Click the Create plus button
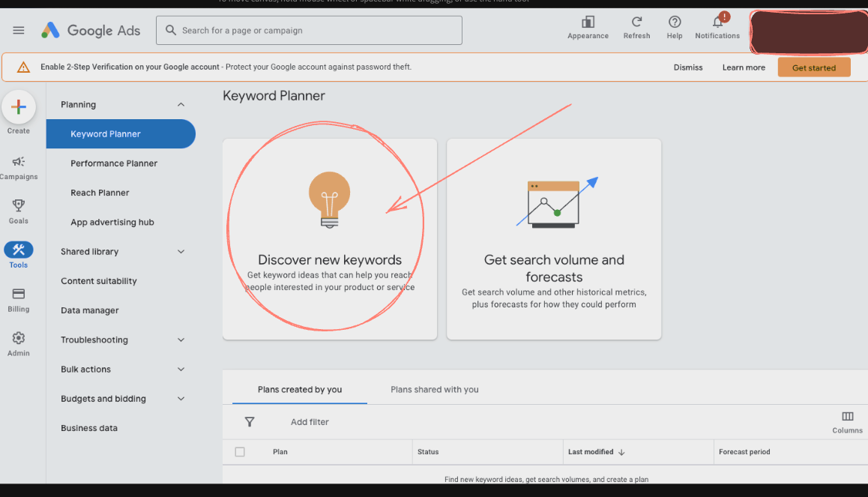Screen dimensions: 868x497 click(x=18, y=106)
